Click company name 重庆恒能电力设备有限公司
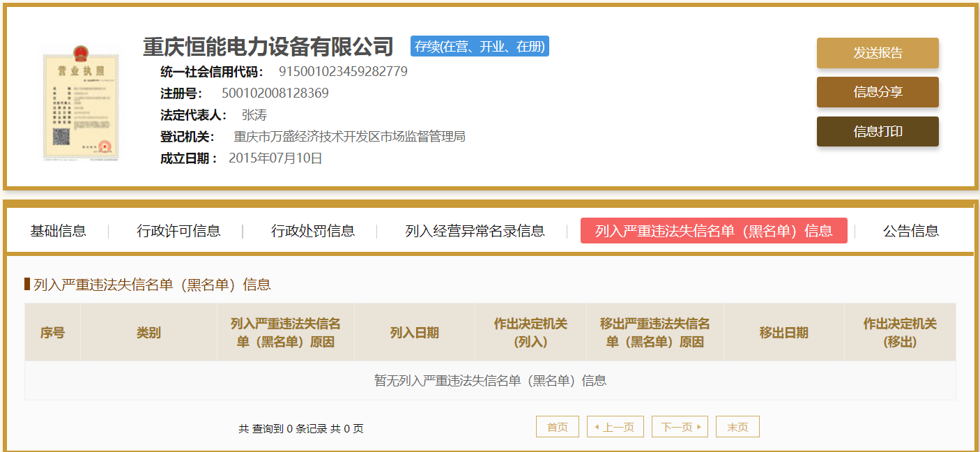Viewport: 980px width, 452px height. point(268,47)
